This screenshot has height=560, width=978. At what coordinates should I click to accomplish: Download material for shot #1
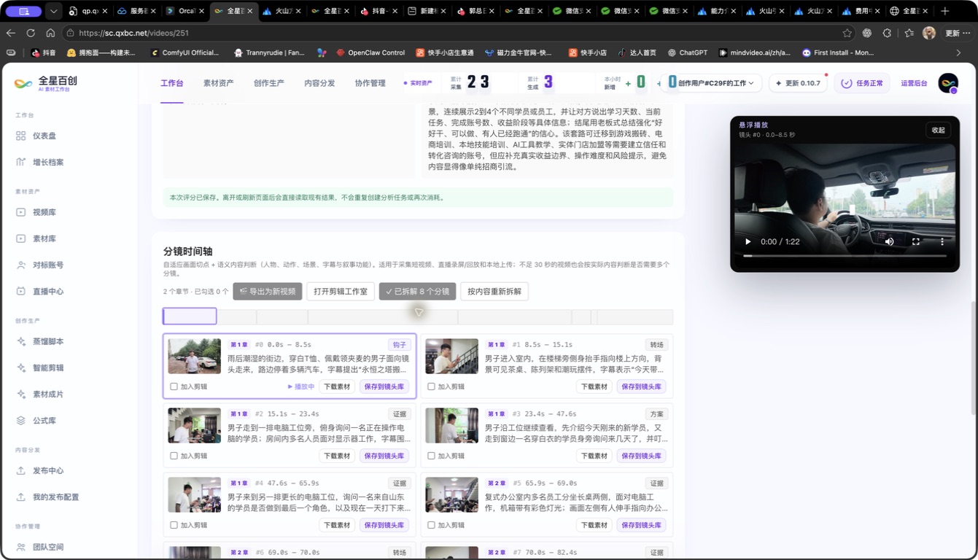(594, 386)
